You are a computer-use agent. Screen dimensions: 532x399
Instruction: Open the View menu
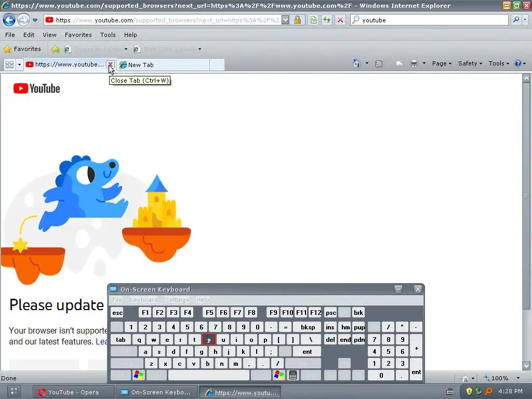point(49,35)
